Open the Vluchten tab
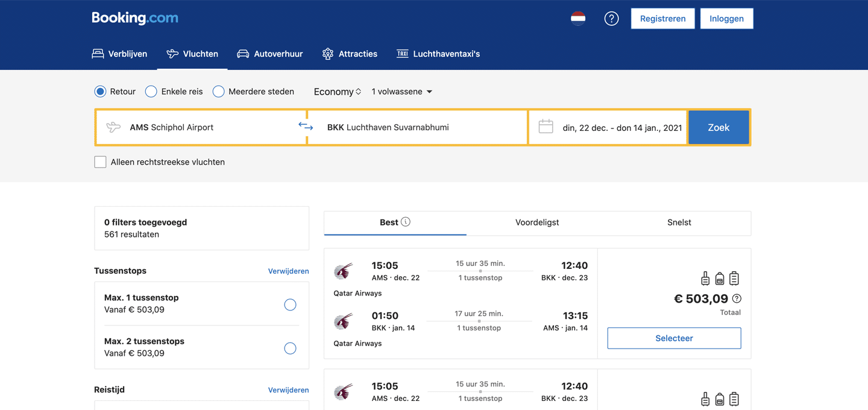 coord(192,54)
